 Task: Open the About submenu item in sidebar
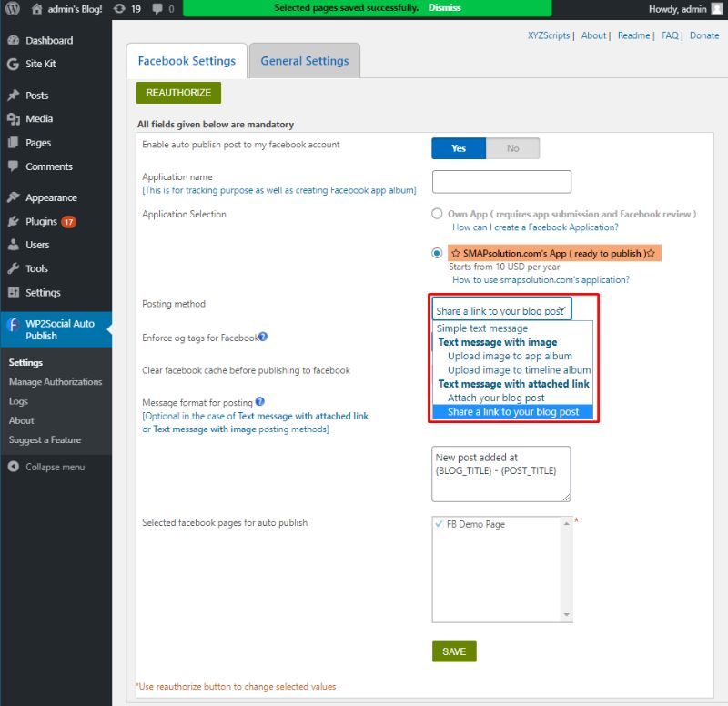[21, 420]
